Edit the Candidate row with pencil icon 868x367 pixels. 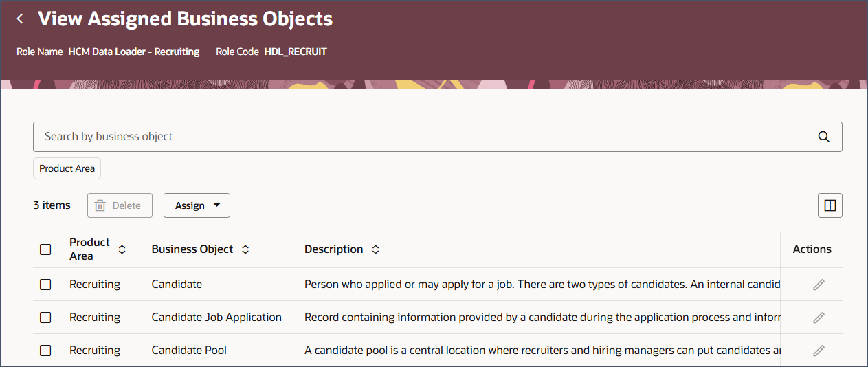pyautogui.click(x=818, y=285)
